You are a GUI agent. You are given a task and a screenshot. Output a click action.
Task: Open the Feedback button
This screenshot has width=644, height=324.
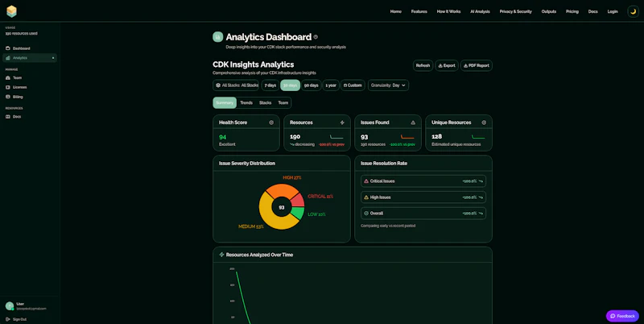622,316
